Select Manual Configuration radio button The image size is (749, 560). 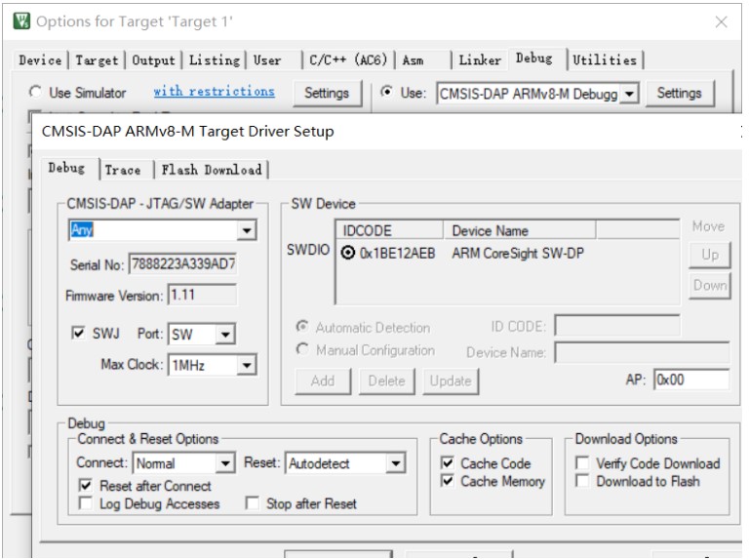302,349
